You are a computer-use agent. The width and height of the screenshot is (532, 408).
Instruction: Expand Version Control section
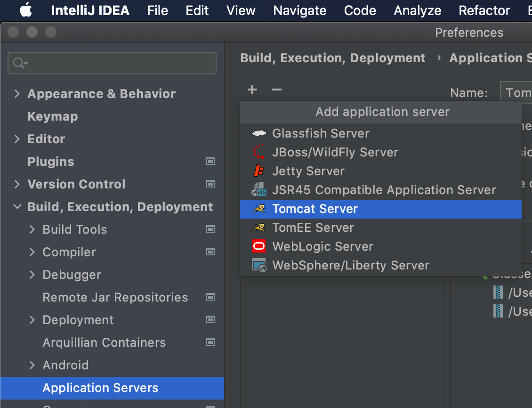click(x=17, y=184)
